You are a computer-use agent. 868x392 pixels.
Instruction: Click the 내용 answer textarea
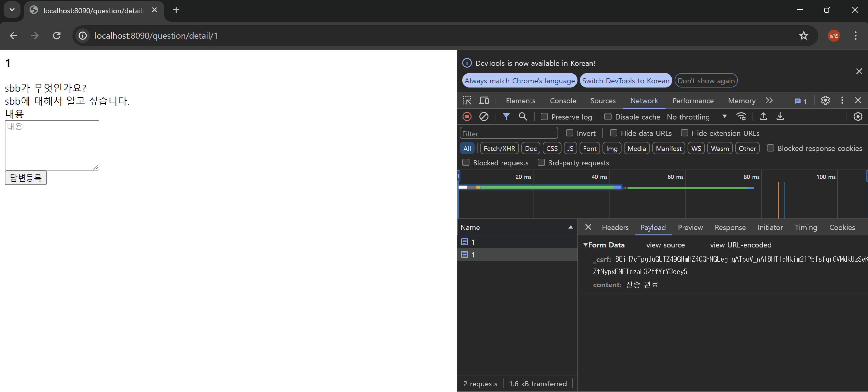pyautogui.click(x=52, y=145)
